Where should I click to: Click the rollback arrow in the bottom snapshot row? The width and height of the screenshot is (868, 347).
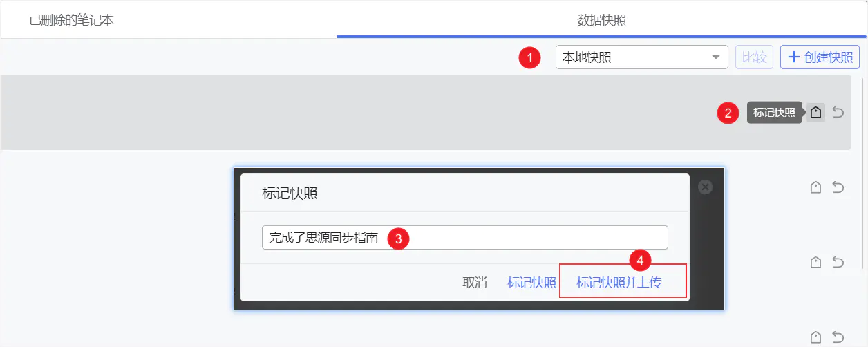point(838,337)
